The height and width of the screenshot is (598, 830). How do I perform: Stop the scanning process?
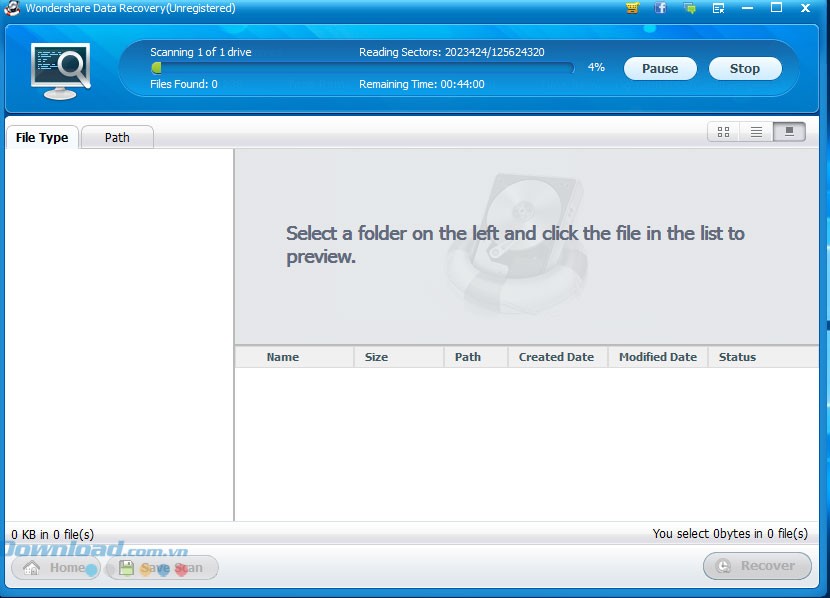click(744, 68)
